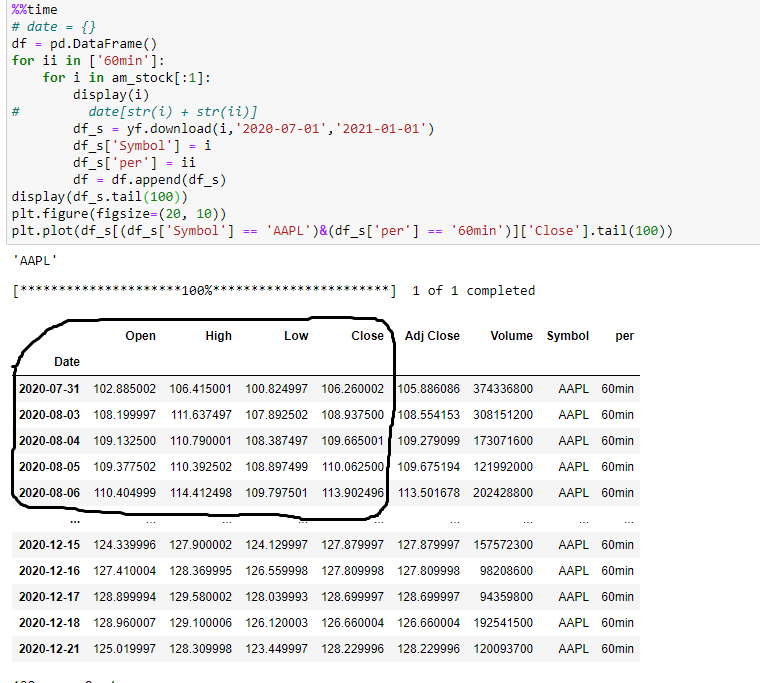Click High value 129.580002
The height and width of the screenshot is (683, 760).
[x=201, y=597]
